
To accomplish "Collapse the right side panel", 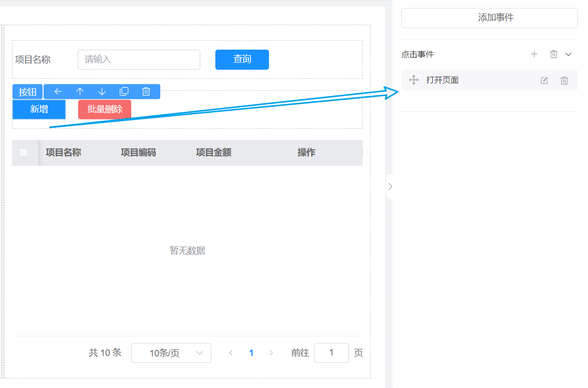I will [390, 186].
